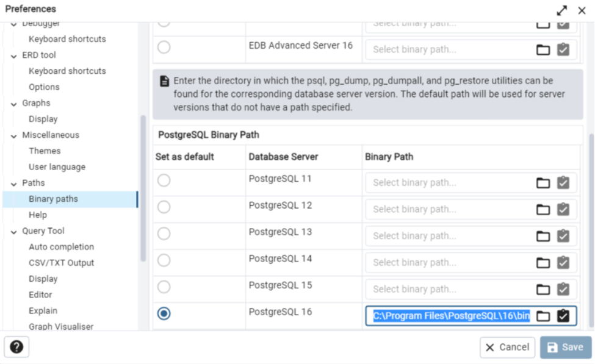Screen dimensions: 595x364
Task: Collapse the Miscellaneous tree node
Action: pos(13,135)
